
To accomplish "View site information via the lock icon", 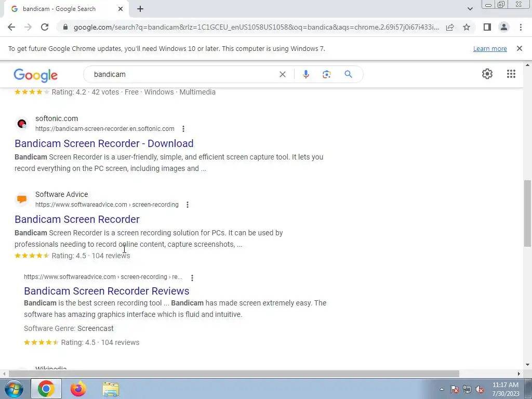I will [66, 27].
